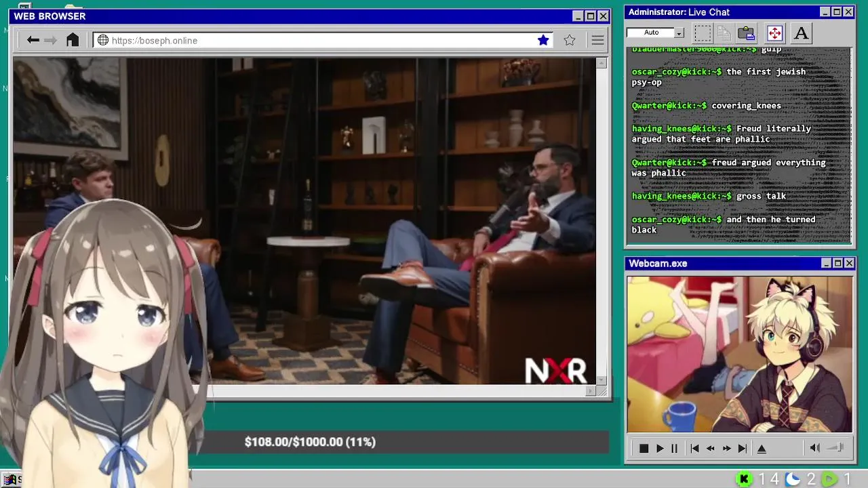Mute the Webcam.exe speaker

[x=815, y=448]
